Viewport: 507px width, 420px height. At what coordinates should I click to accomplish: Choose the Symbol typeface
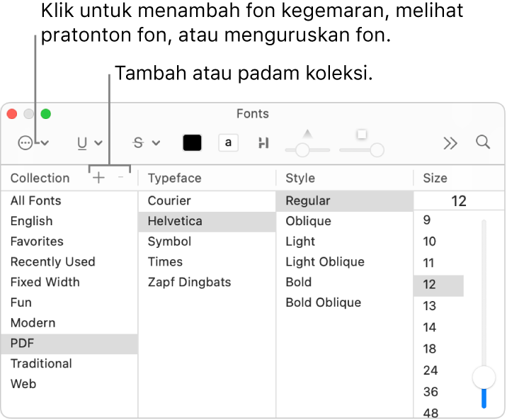click(x=207, y=242)
